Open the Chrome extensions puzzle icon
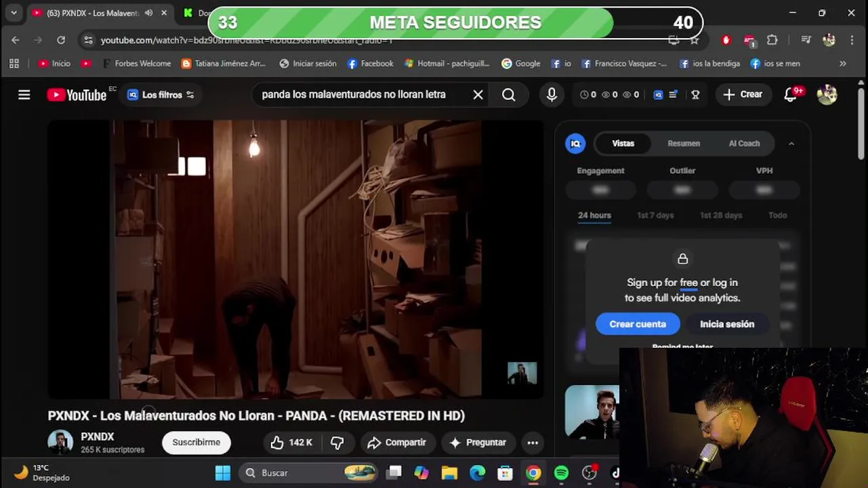Viewport: 868px width, 488px height. tap(772, 40)
